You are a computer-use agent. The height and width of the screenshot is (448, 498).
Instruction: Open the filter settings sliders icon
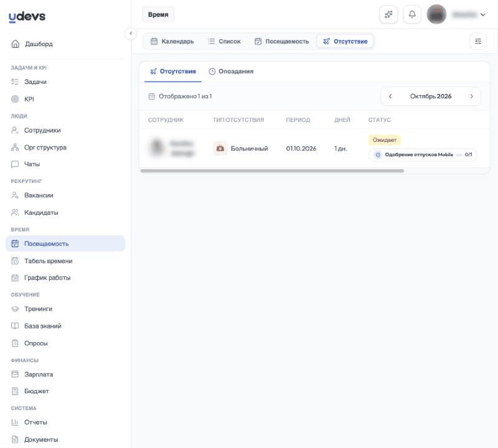click(478, 41)
